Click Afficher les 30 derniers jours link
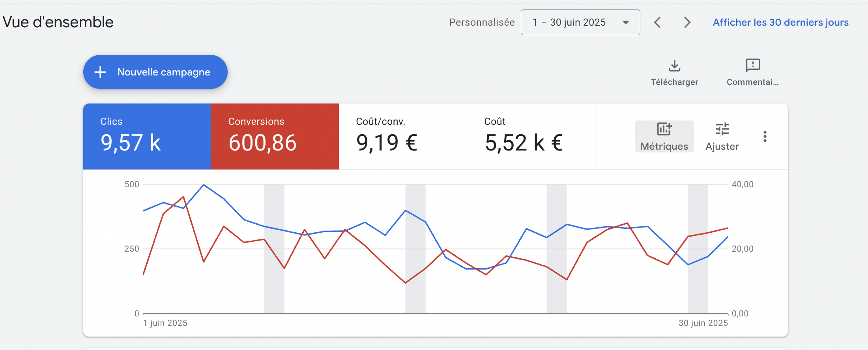The height and width of the screenshot is (350, 868). (x=780, y=23)
